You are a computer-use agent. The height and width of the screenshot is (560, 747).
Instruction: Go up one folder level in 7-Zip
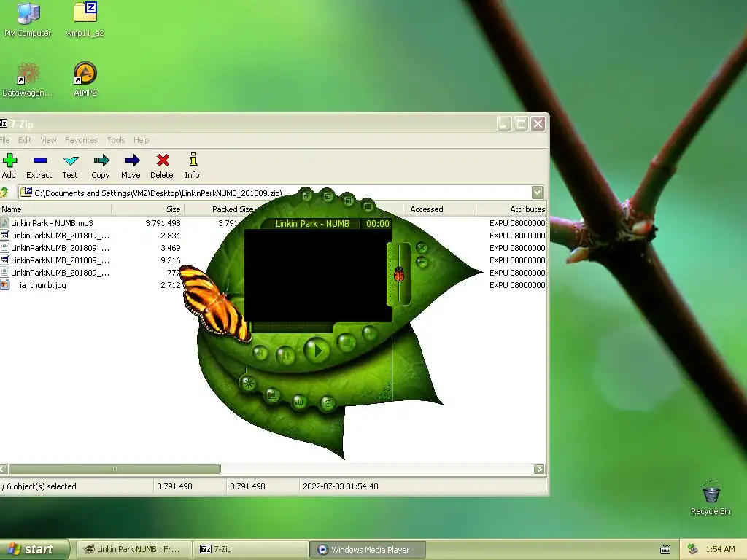5,192
